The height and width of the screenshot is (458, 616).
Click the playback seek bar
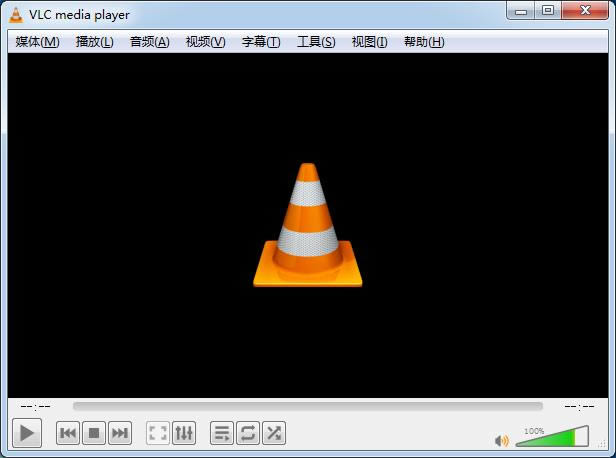click(308, 406)
